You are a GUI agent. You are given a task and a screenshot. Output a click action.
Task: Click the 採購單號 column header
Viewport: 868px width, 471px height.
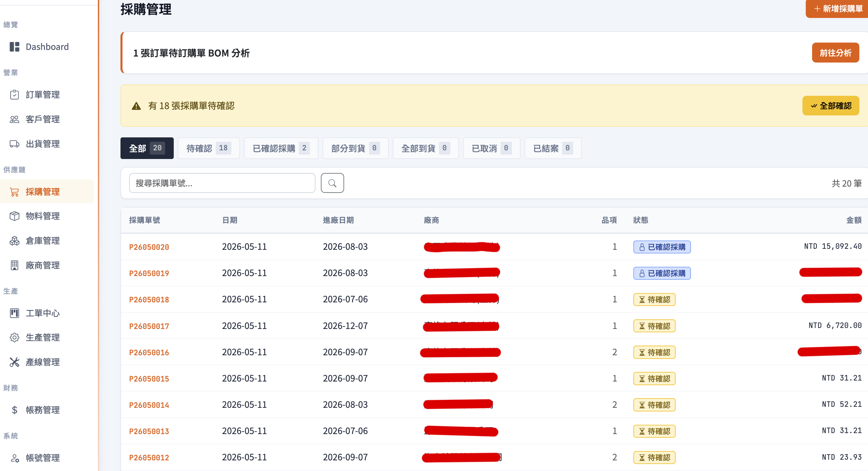[x=144, y=220]
